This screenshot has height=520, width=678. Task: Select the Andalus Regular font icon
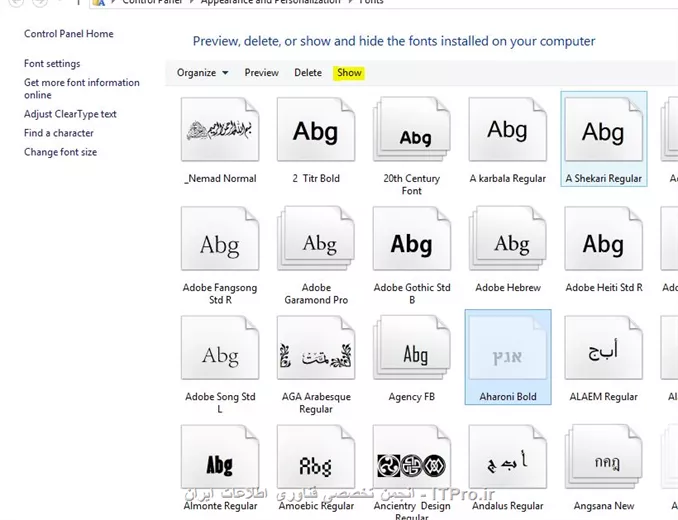click(x=508, y=457)
